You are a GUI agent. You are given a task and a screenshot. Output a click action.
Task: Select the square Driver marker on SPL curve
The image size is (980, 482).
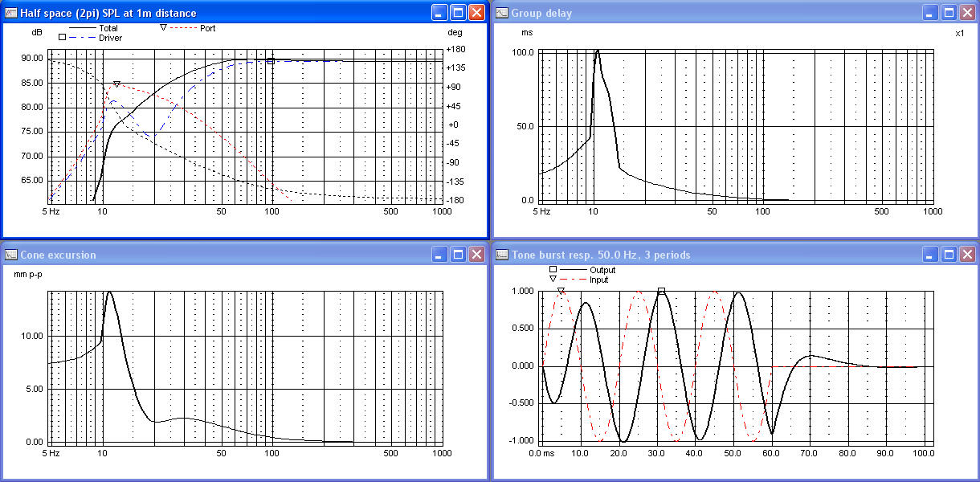[x=271, y=61]
